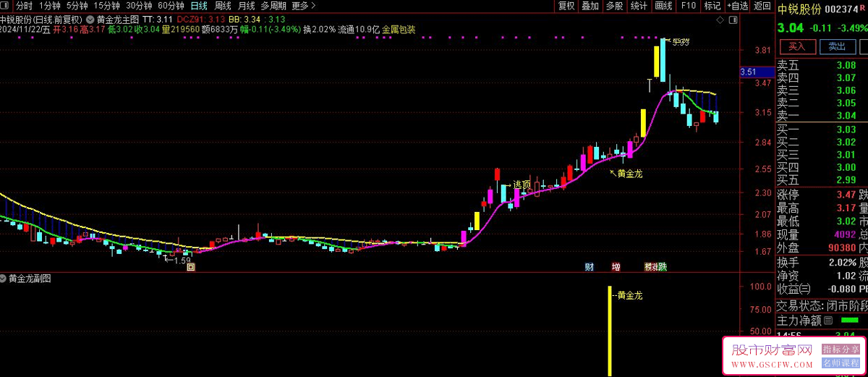Click the 金属包装 sector link
This screenshot has height=377, width=868.
[399, 30]
